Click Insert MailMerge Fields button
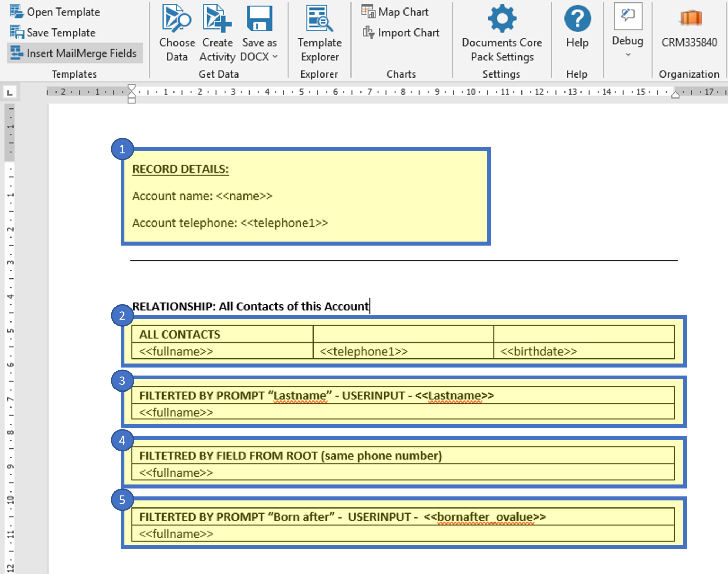This screenshot has height=574, width=728. coord(75,53)
